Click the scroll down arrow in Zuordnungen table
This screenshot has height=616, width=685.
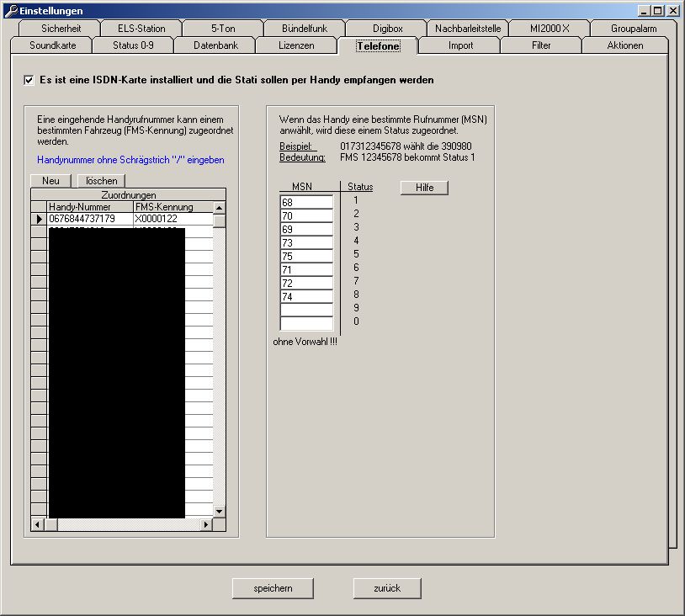220,511
